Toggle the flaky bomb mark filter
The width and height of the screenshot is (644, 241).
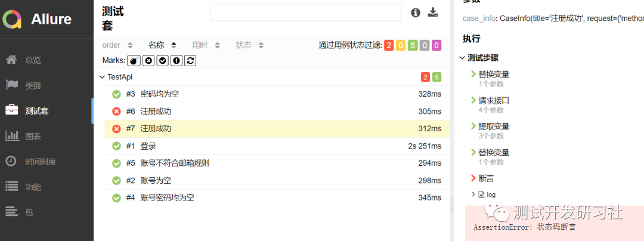134,61
